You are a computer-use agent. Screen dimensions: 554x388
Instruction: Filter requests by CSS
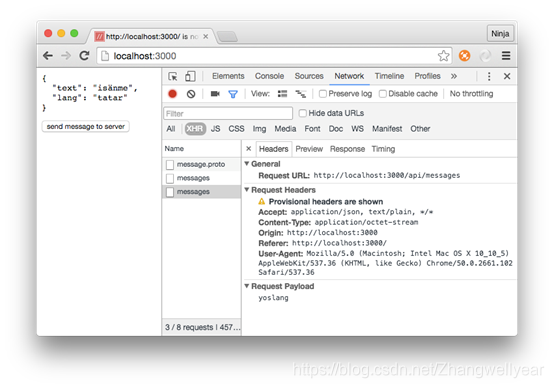point(236,129)
